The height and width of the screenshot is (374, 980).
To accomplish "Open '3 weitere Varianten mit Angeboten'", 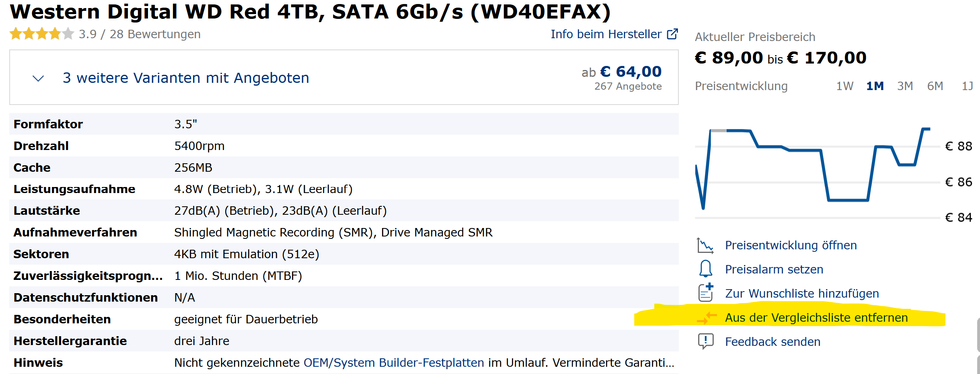I will click(186, 78).
